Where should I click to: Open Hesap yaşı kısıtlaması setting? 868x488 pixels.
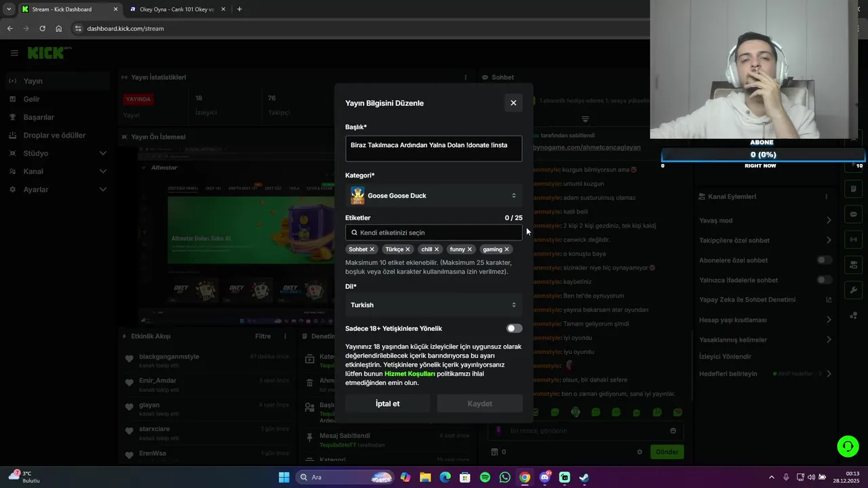[765, 320]
